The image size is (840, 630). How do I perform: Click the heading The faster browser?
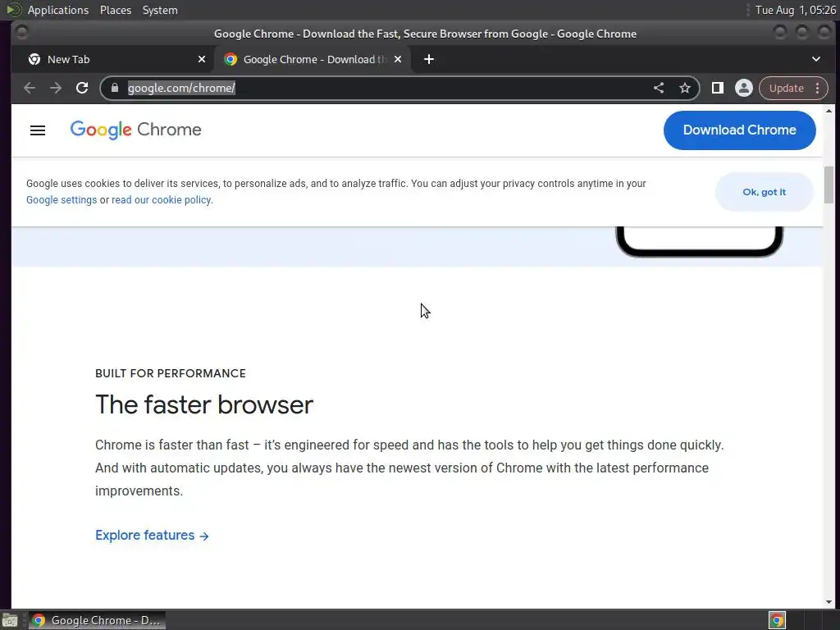(x=203, y=404)
